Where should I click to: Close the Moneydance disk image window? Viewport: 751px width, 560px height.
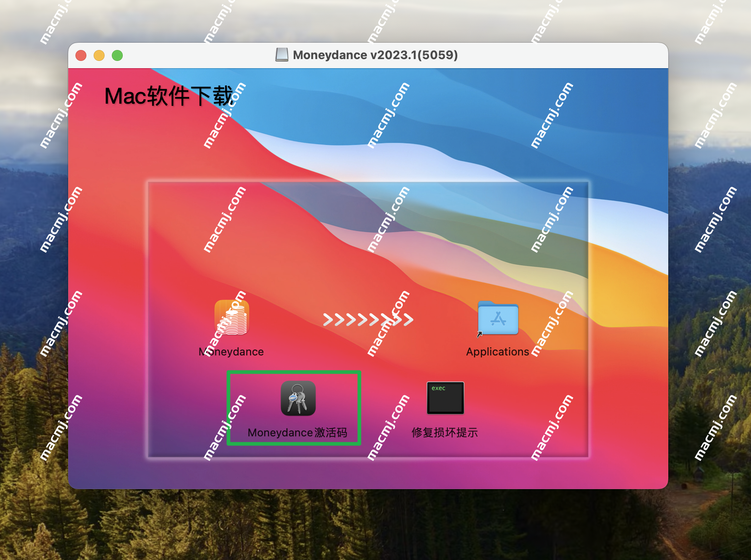[x=81, y=55]
